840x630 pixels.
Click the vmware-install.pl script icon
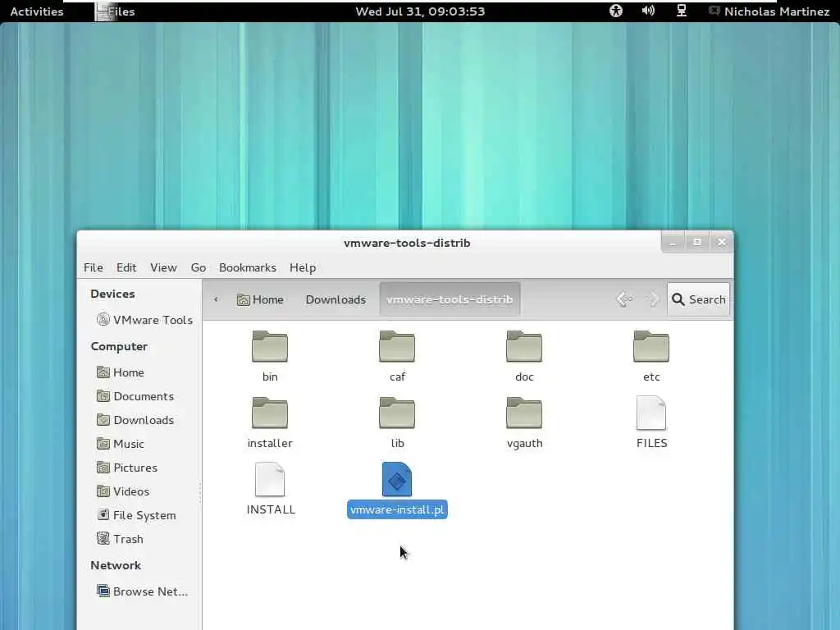(x=397, y=479)
